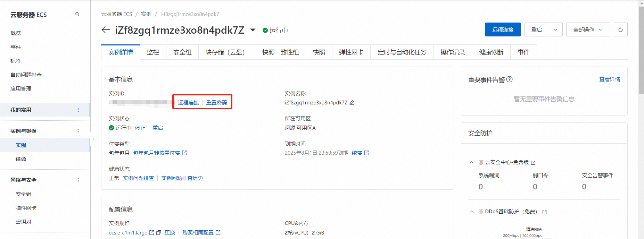Open 标签 in the left sidebar
Image resolution: width=644 pixels, height=239 pixels.
point(16,61)
